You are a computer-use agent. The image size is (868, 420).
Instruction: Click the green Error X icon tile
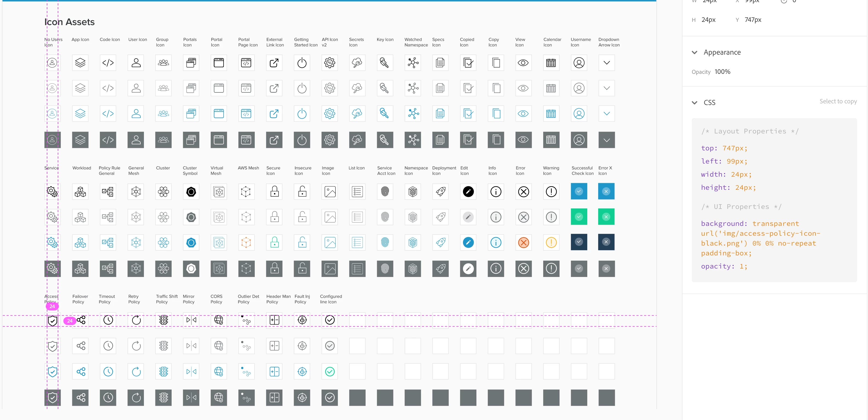[x=606, y=217]
